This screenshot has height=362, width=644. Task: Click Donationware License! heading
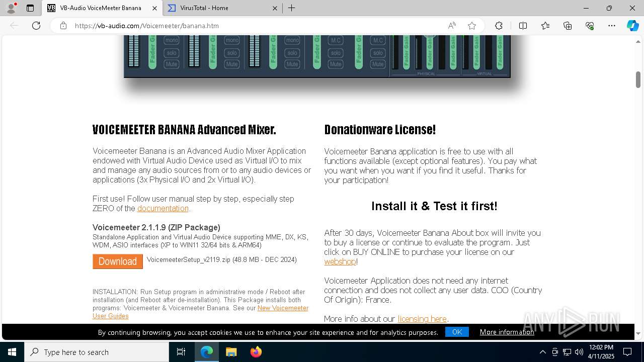click(x=380, y=130)
